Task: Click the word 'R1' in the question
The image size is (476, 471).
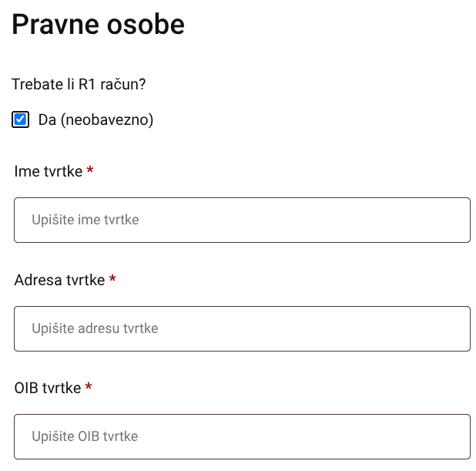Action: coord(87,84)
